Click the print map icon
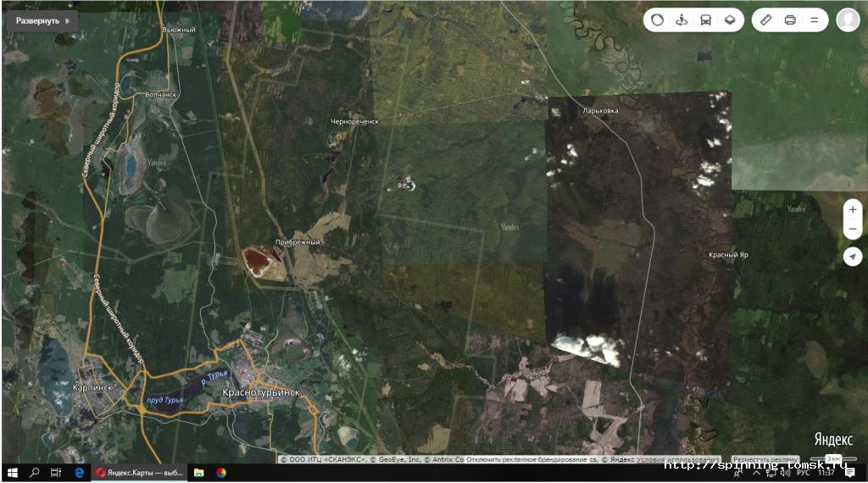This screenshot has width=868, height=483. (x=790, y=20)
